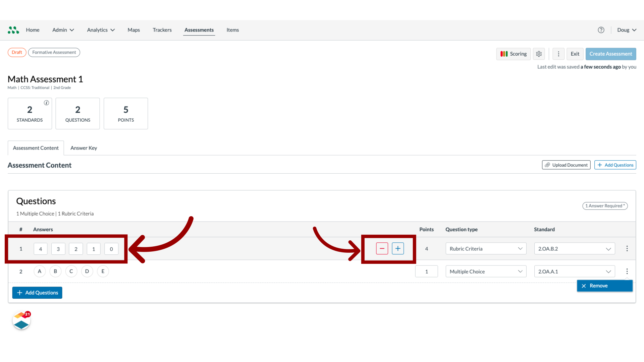Click points value 4 for question 1

coord(427,249)
